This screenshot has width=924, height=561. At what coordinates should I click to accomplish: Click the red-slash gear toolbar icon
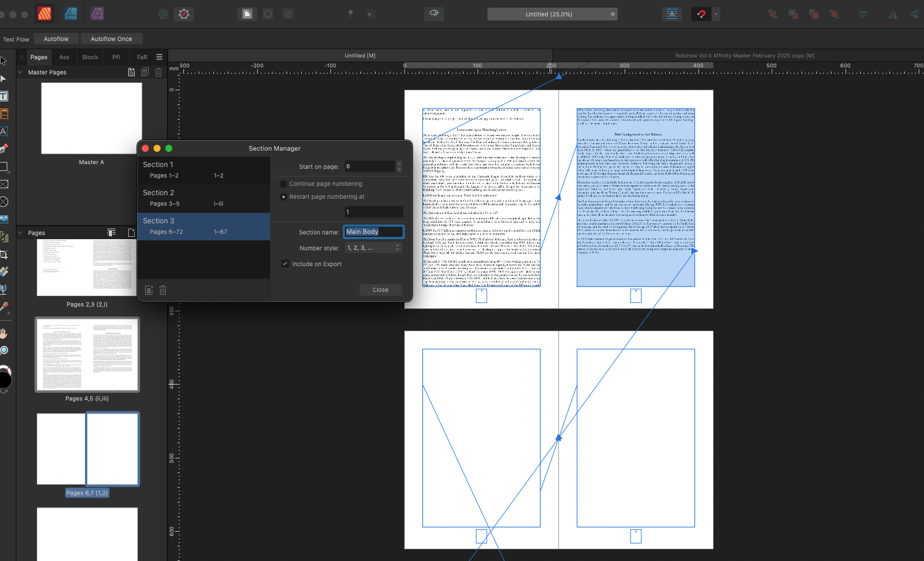184,14
